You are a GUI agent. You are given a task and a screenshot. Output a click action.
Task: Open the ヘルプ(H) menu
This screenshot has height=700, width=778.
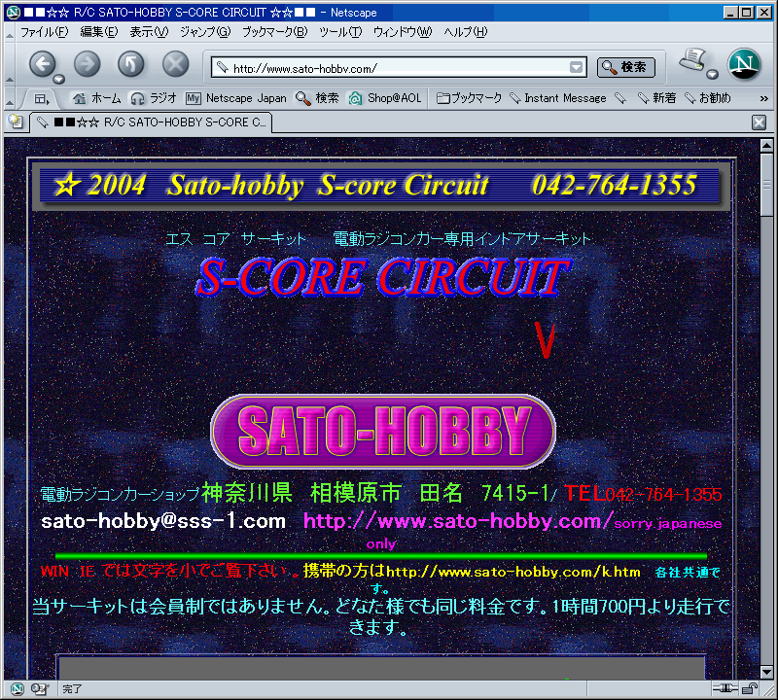466,32
